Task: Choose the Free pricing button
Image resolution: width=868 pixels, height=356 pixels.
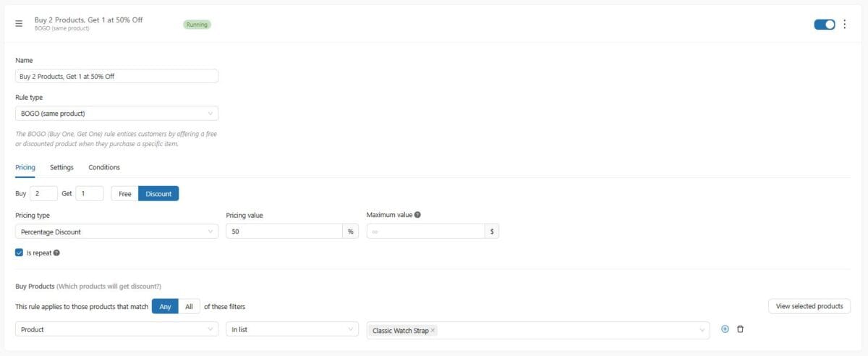Action: click(x=124, y=194)
